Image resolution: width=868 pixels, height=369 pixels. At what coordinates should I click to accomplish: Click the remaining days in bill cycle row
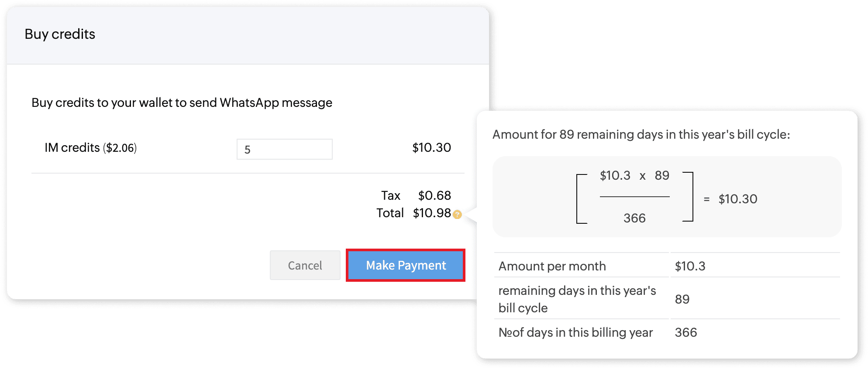click(x=577, y=299)
